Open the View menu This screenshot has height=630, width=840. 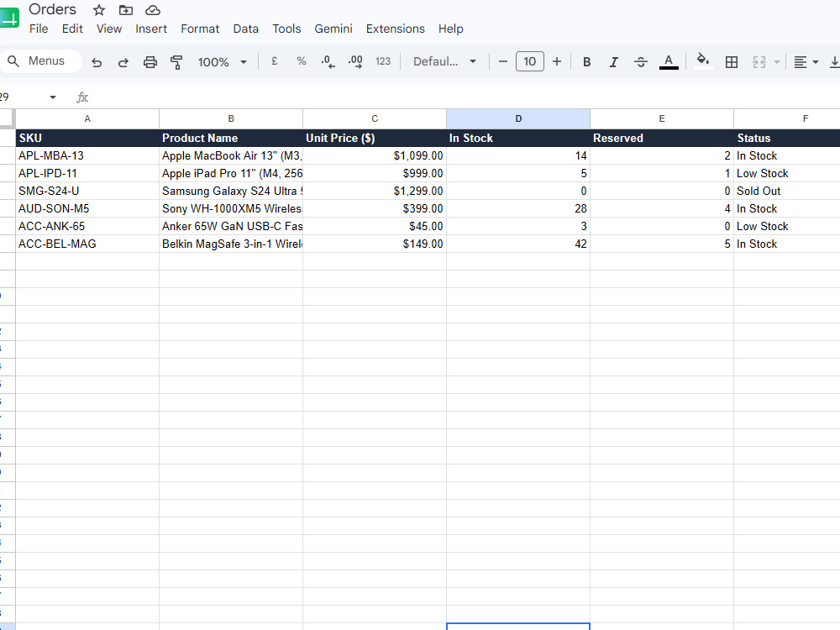click(109, 29)
